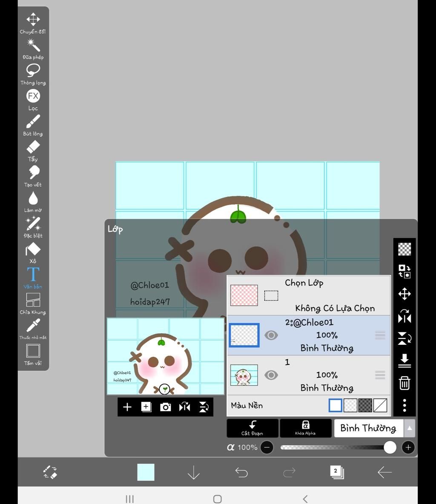Open Android recent apps button
Image resolution: width=436 pixels, height=504 pixels.
pos(129,499)
